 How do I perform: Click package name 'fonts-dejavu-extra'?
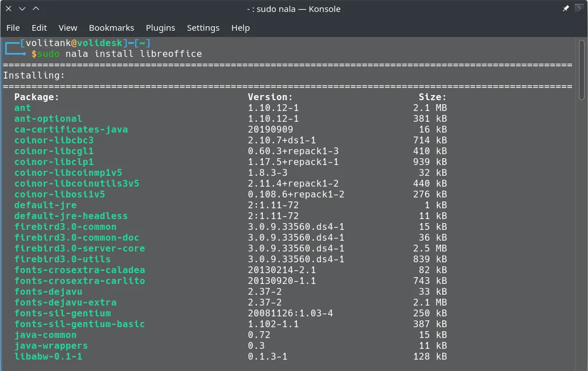[x=66, y=303]
